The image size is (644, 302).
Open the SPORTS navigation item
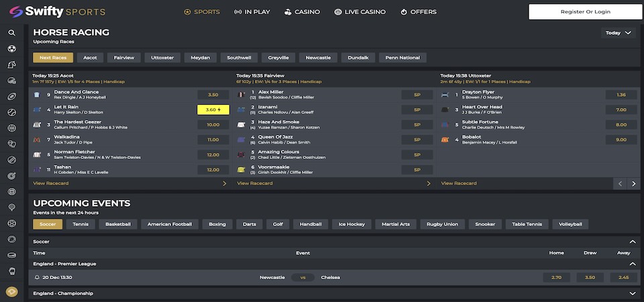tap(202, 12)
